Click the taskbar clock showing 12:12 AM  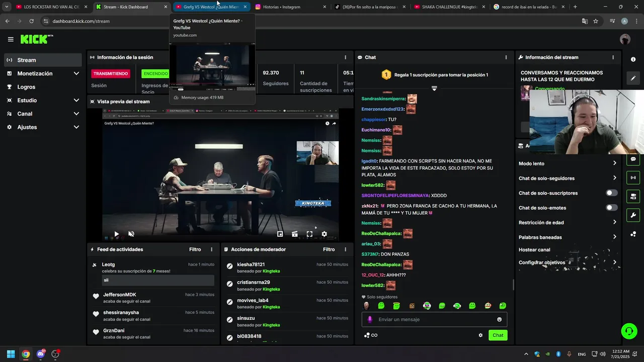tap(620, 354)
